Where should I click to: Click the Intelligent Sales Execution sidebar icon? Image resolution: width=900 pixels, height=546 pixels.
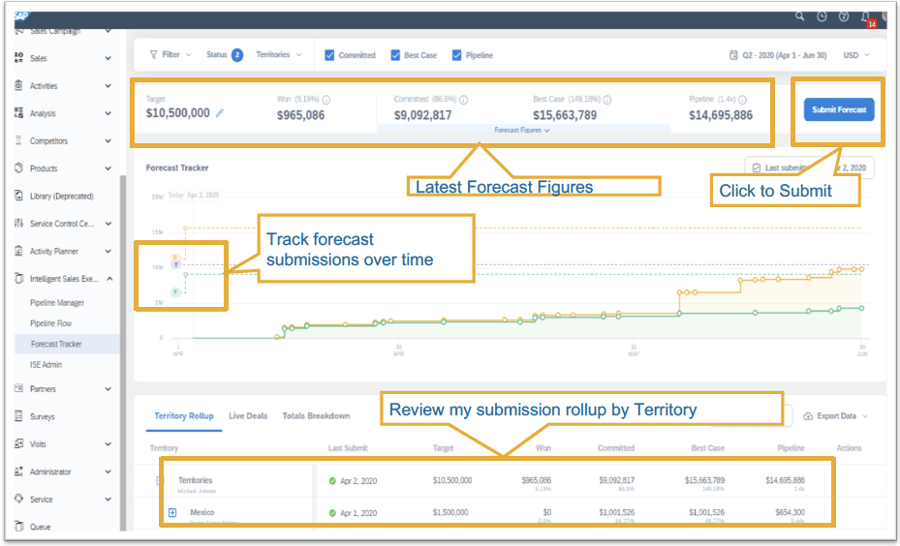[x=18, y=278]
